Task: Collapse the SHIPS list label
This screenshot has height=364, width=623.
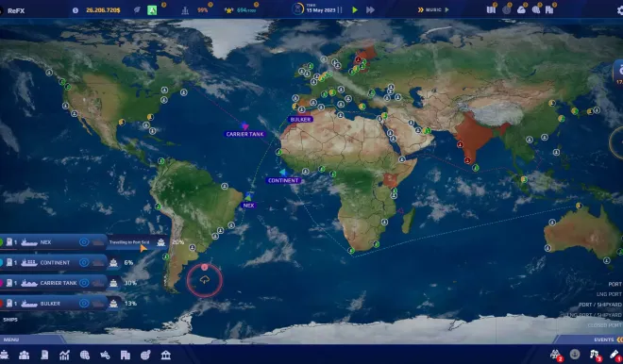Action: click(x=10, y=319)
